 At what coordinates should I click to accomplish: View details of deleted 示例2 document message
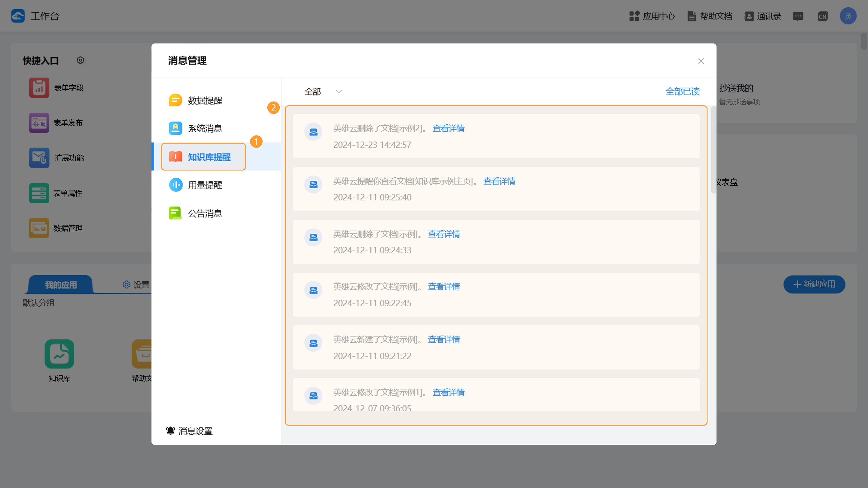(x=448, y=128)
